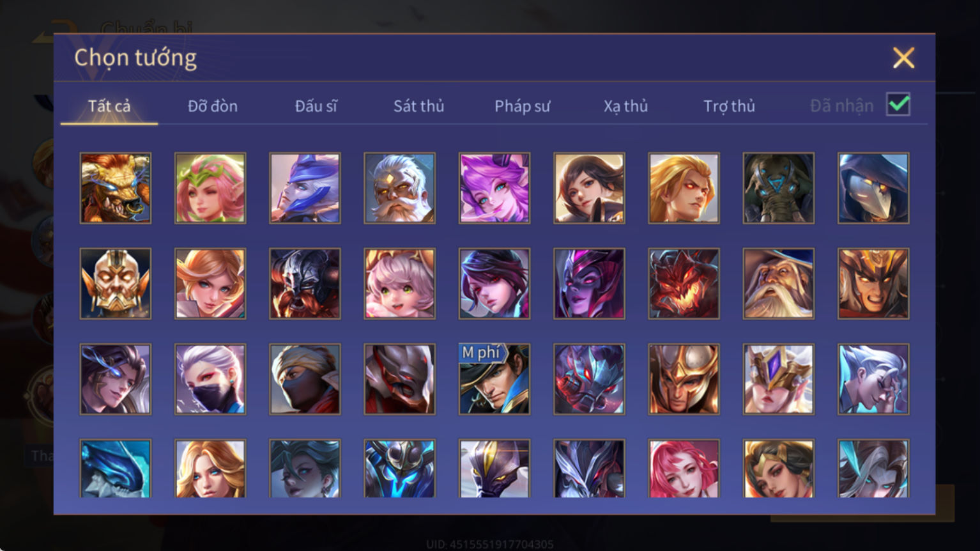Select the golden bull-horned beast hero portrait
980x551 pixels.
click(116, 188)
